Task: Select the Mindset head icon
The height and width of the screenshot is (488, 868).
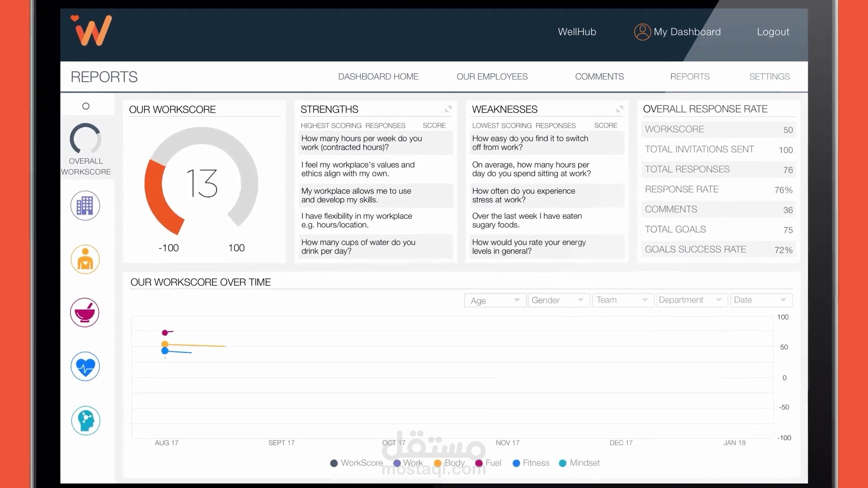Action: coord(85,421)
